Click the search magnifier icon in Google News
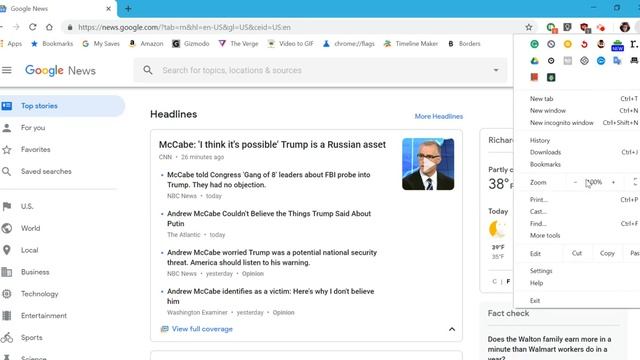Viewport: 640px width, 360px height. coord(148,70)
